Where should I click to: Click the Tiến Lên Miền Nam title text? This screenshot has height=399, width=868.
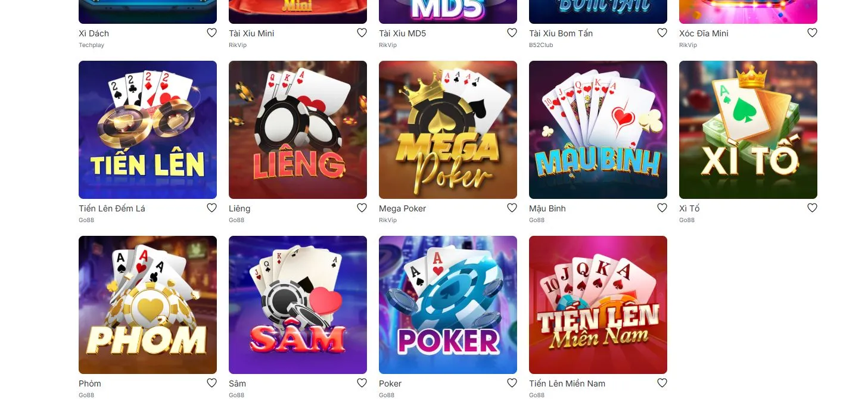(x=567, y=384)
